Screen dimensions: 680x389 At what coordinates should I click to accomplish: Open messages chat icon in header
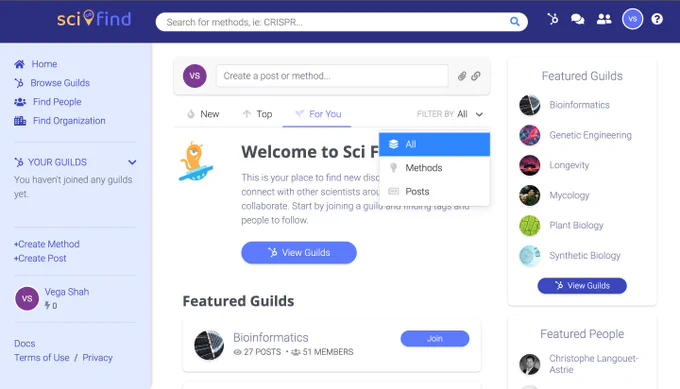tap(578, 19)
